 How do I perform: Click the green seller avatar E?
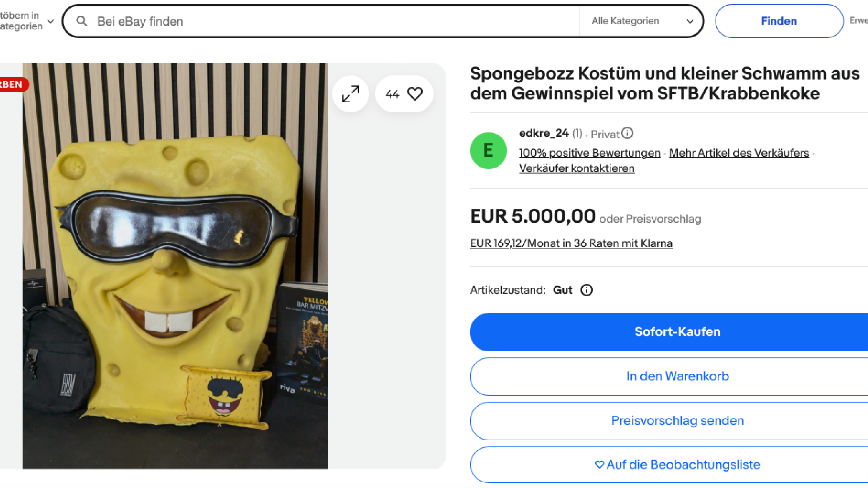488,150
